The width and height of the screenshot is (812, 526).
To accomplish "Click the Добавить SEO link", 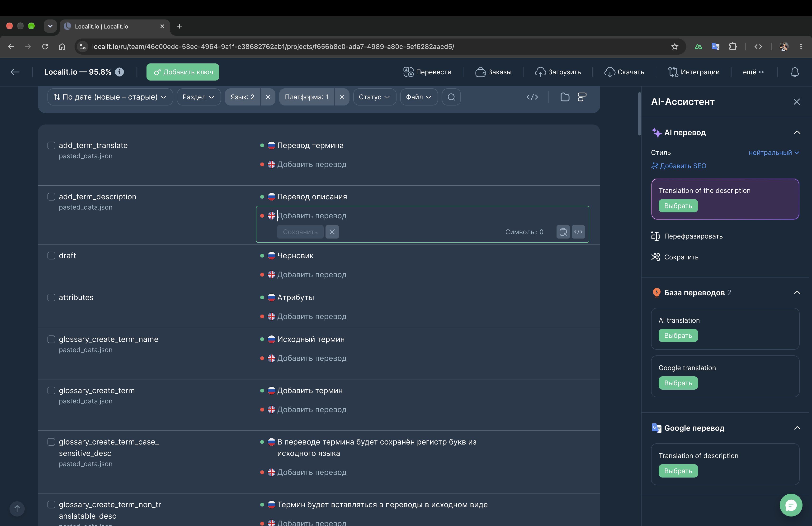I will tap(679, 166).
